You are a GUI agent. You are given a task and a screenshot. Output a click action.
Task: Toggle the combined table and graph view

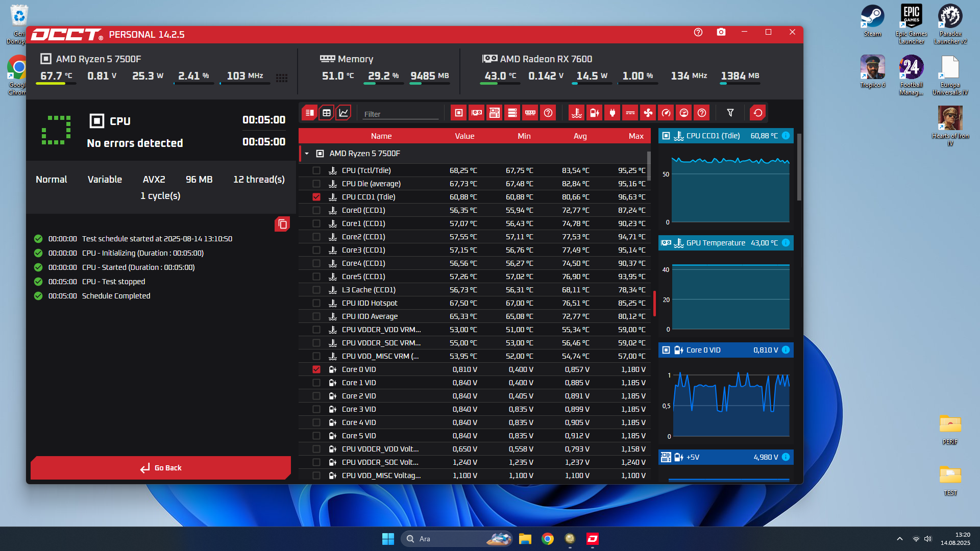309,113
